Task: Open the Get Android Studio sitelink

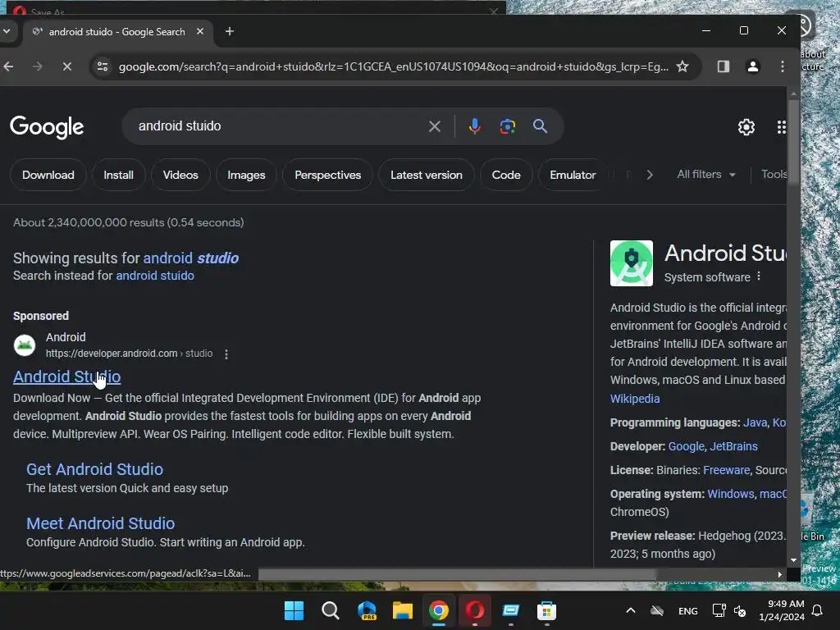Action: (x=95, y=469)
